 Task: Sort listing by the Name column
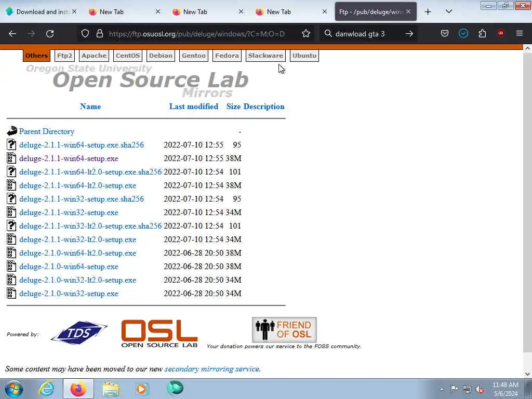[x=90, y=107]
